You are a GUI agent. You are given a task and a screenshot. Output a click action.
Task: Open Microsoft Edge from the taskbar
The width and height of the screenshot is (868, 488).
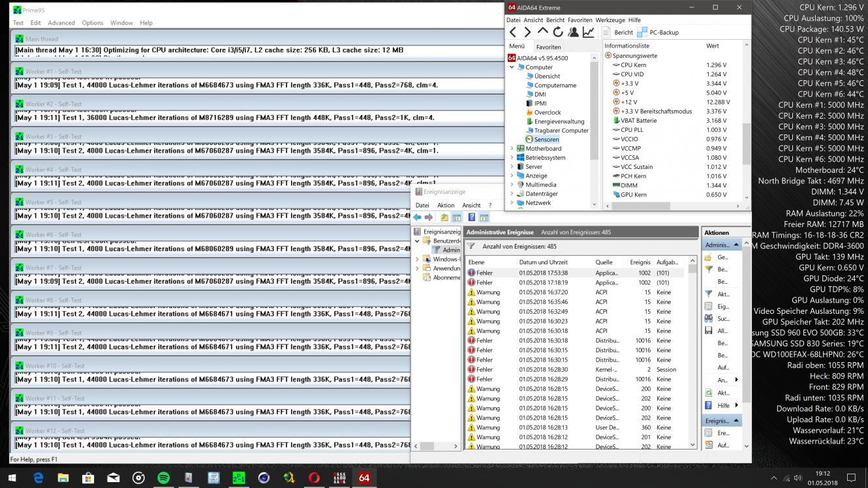coord(38,478)
